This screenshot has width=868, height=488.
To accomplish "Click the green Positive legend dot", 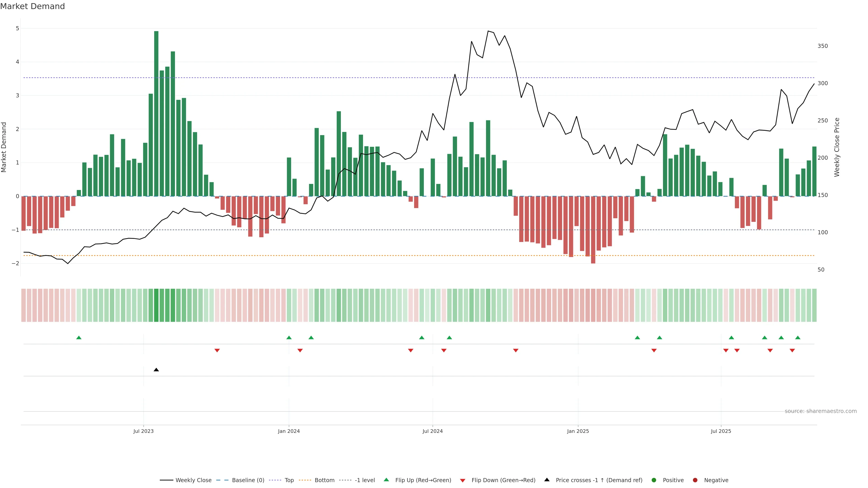I will pyautogui.click(x=654, y=480).
